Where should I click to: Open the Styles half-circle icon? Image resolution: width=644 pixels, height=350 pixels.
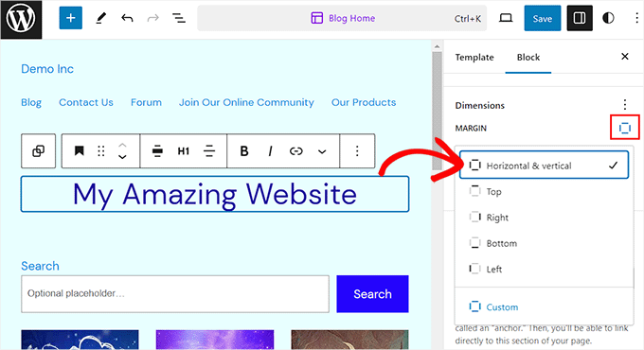pyautogui.click(x=608, y=18)
